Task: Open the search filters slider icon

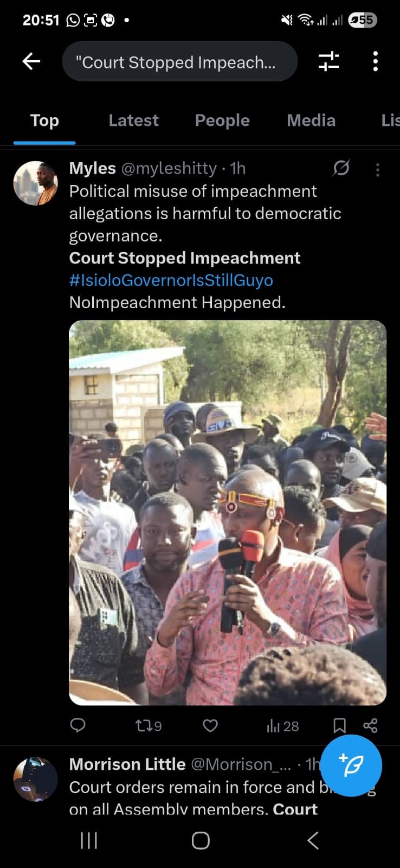Action: (328, 61)
